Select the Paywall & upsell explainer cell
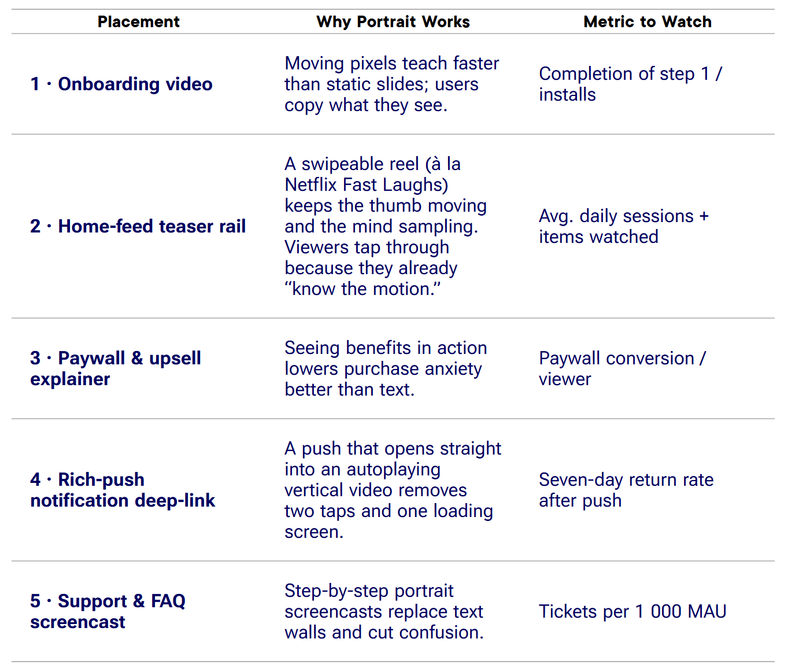 point(116,368)
